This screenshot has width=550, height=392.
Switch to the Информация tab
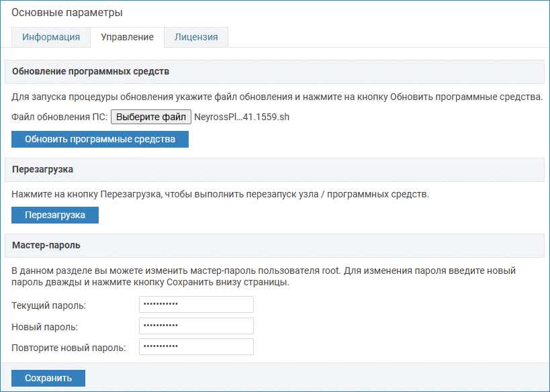(x=51, y=38)
